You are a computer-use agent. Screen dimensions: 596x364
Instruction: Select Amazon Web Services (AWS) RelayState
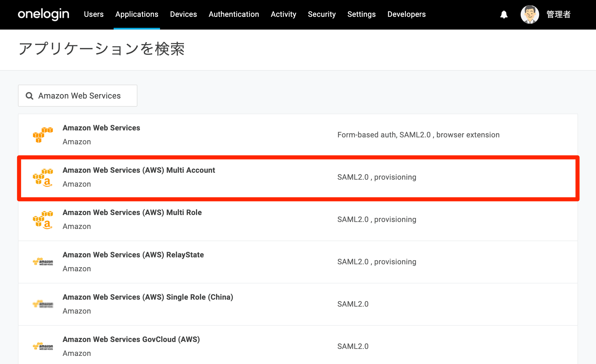[298, 262]
